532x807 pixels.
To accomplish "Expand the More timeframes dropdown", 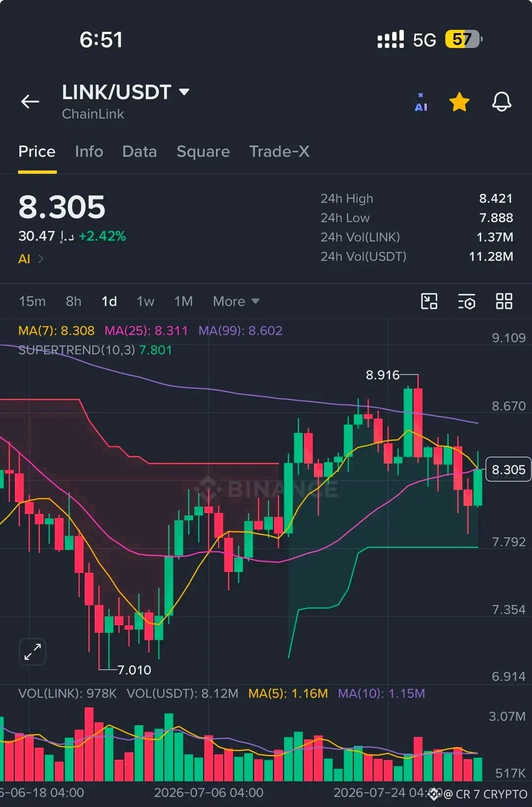I will tap(236, 301).
